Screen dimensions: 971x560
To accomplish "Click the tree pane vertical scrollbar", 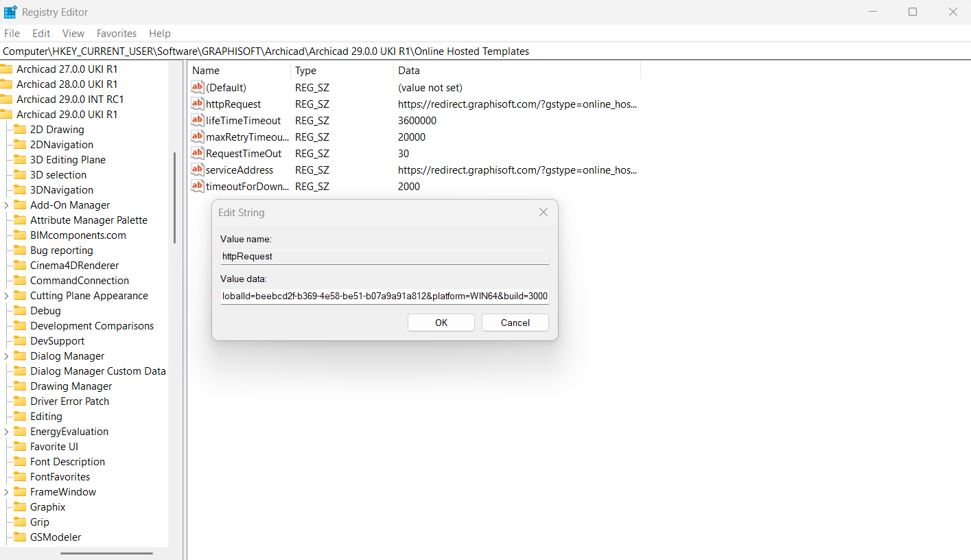I will pyautogui.click(x=175, y=198).
